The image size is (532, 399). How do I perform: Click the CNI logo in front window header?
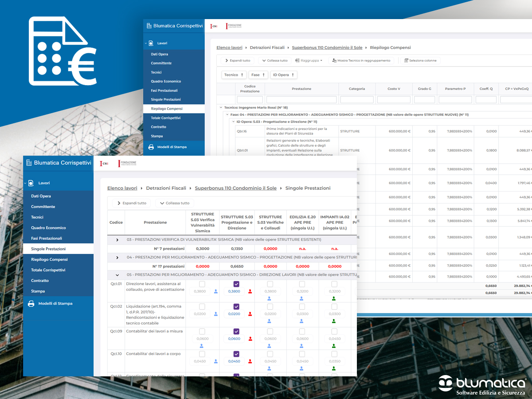(104, 164)
